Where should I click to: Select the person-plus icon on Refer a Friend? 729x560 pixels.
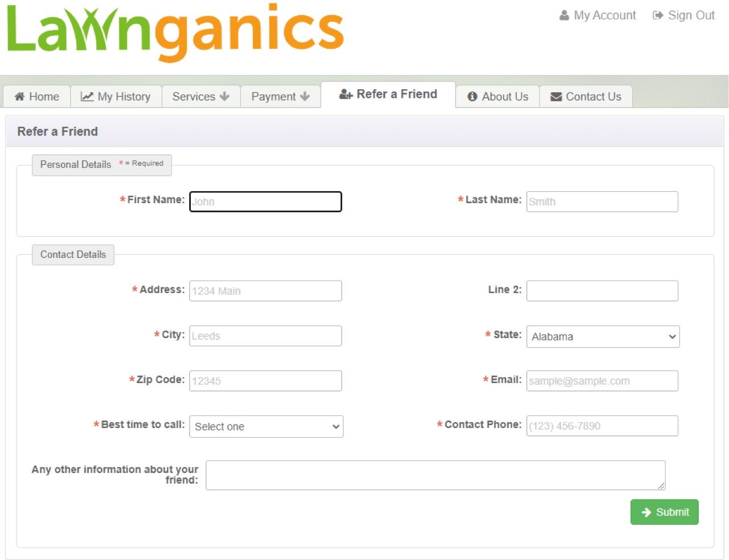(x=345, y=94)
